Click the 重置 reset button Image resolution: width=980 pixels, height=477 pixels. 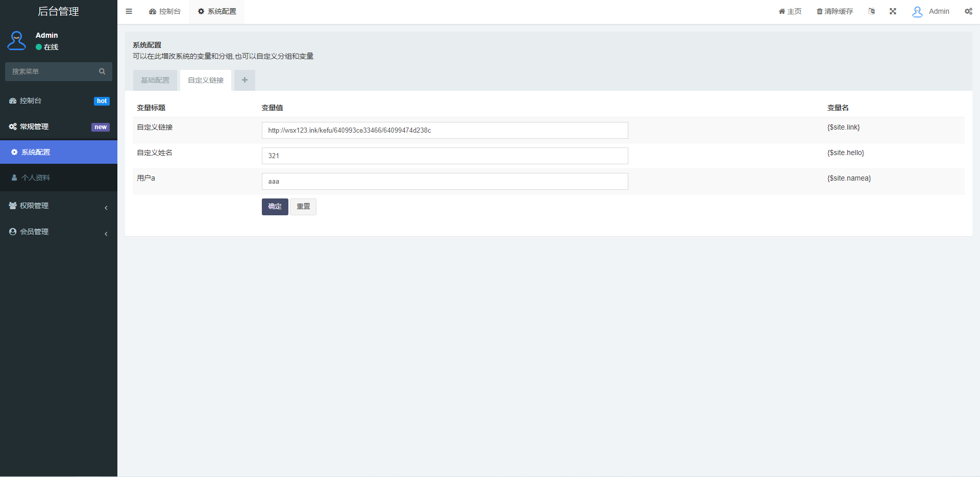click(x=303, y=207)
